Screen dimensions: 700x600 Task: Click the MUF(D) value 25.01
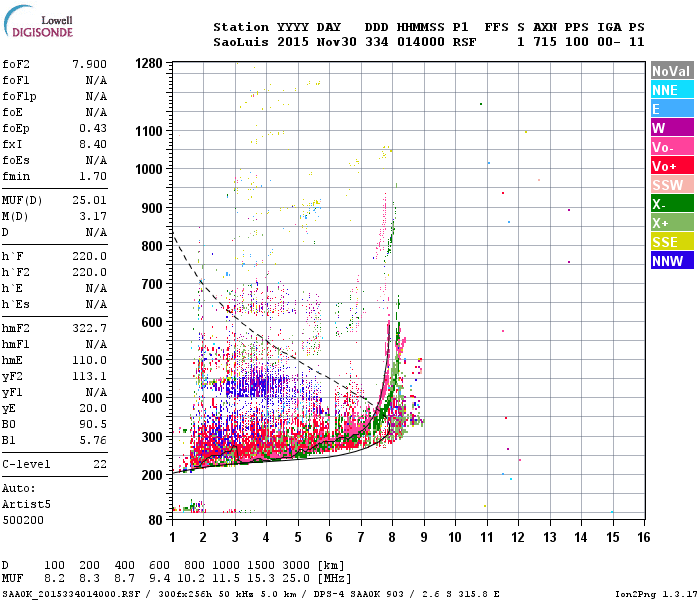click(89, 200)
